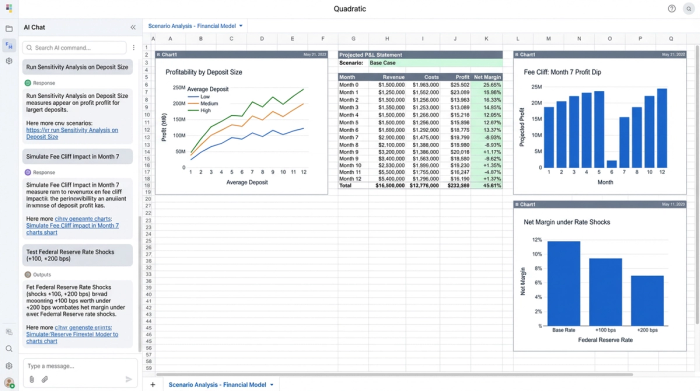Click the Medium legend entry in Profitability chart
This screenshot has height=391, width=700.
(x=203, y=103)
